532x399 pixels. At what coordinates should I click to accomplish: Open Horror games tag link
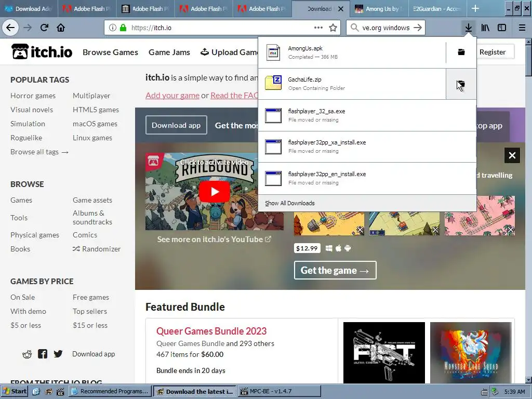coord(33,96)
